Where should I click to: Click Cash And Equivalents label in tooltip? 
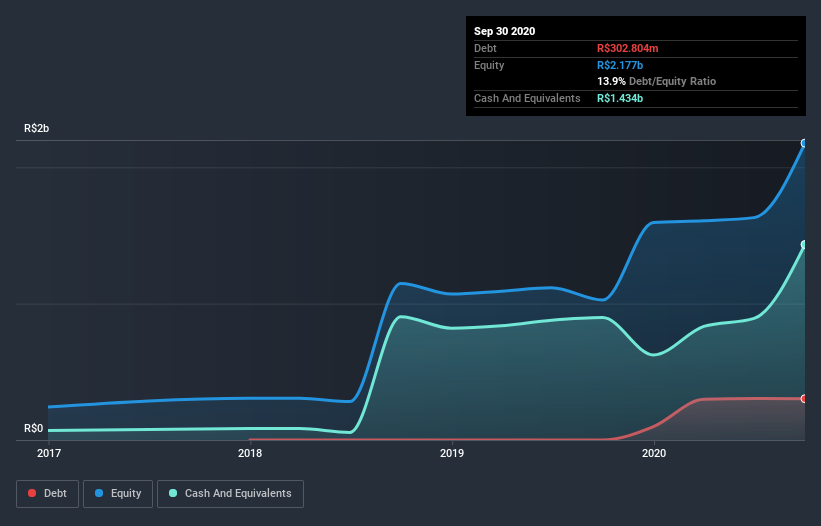[527, 98]
